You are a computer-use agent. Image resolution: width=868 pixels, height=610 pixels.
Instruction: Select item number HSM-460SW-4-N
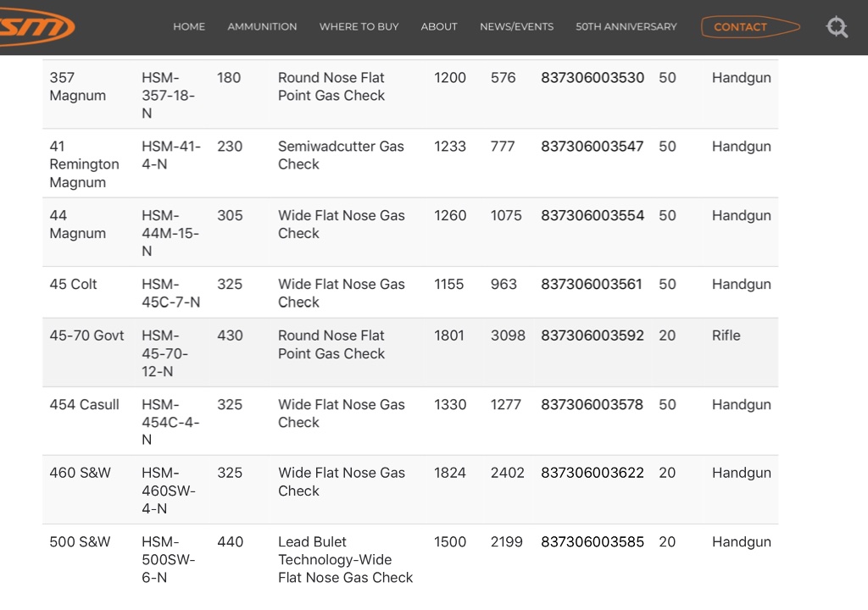[169, 491]
